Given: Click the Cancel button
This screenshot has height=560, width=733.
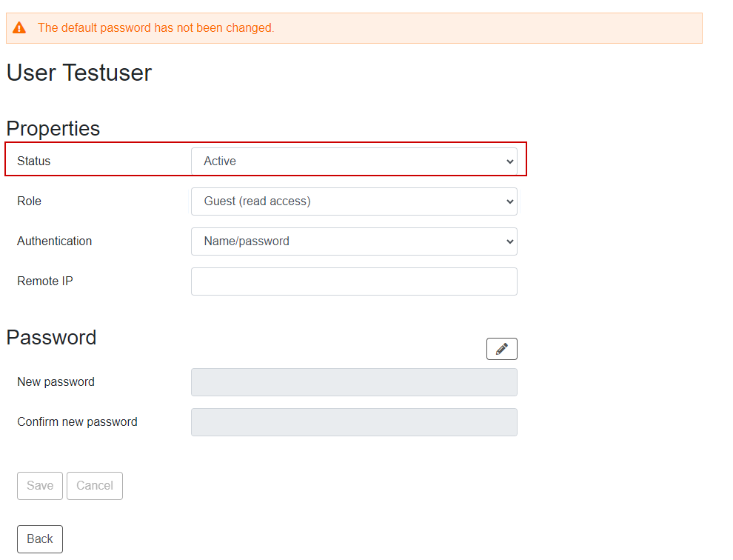Looking at the screenshot, I should [95, 486].
